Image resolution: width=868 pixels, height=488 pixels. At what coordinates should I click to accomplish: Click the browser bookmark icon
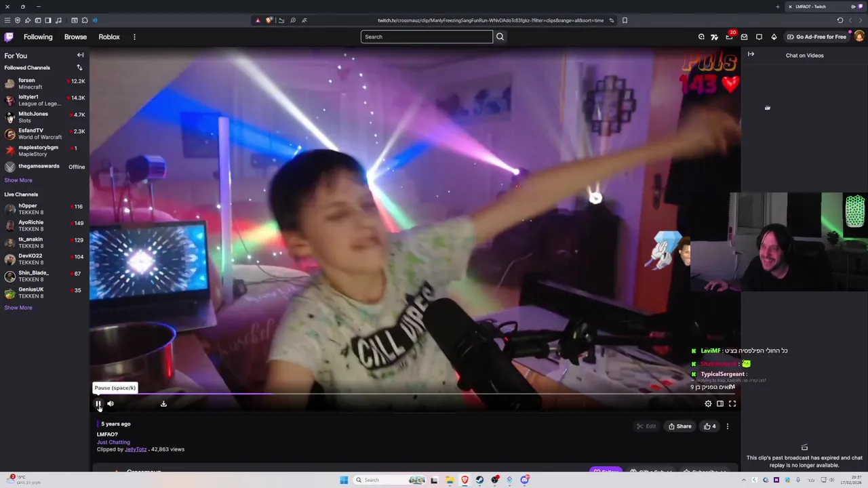[x=625, y=20]
